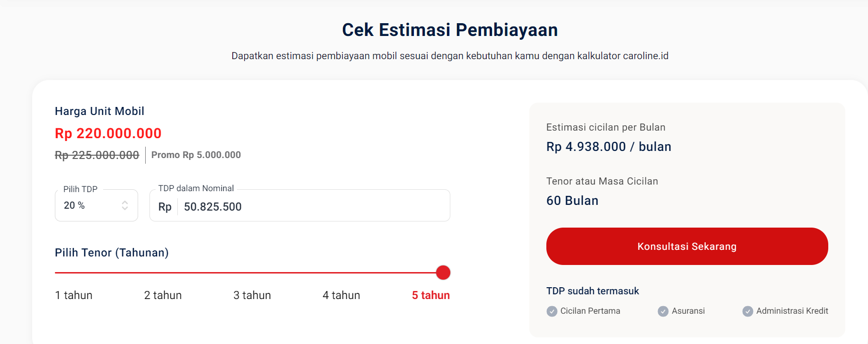This screenshot has height=344, width=868.
Task: Click the Cek Estimasi Pembiayaan heading
Action: point(450,30)
